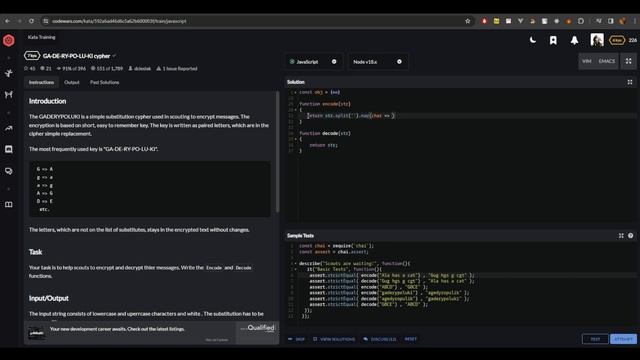Click VIEW SOLUTIONS below the tests
The height and width of the screenshot is (360, 640).
[x=334, y=339]
